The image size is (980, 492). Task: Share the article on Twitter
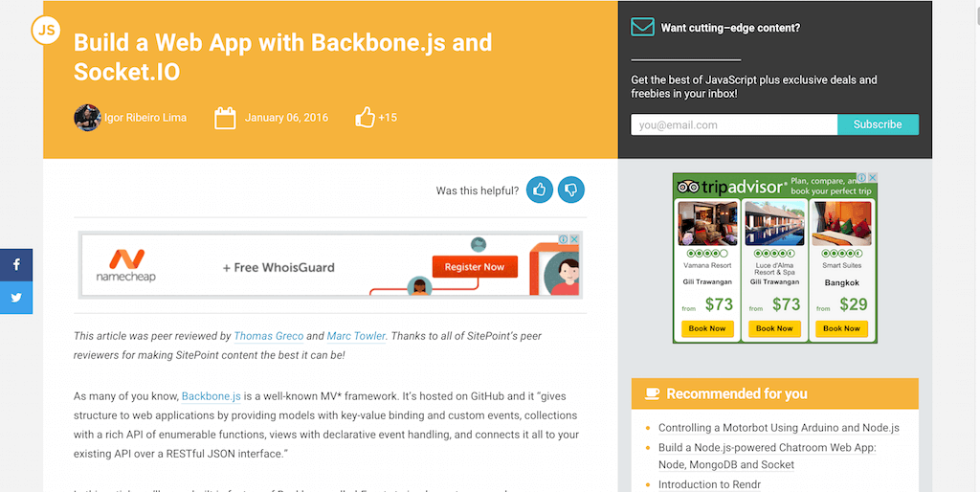tap(16, 298)
